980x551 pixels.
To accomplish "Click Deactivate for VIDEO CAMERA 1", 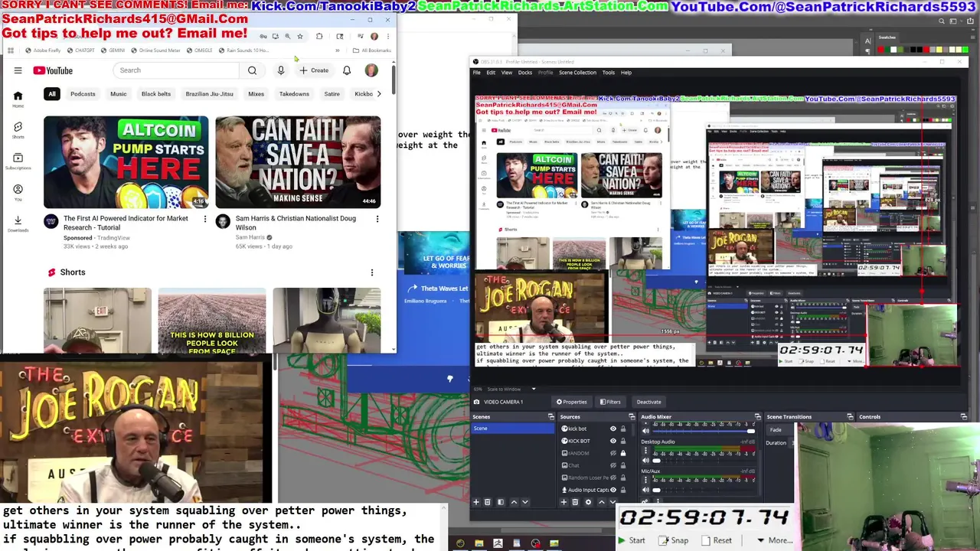I will click(x=648, y=402).
